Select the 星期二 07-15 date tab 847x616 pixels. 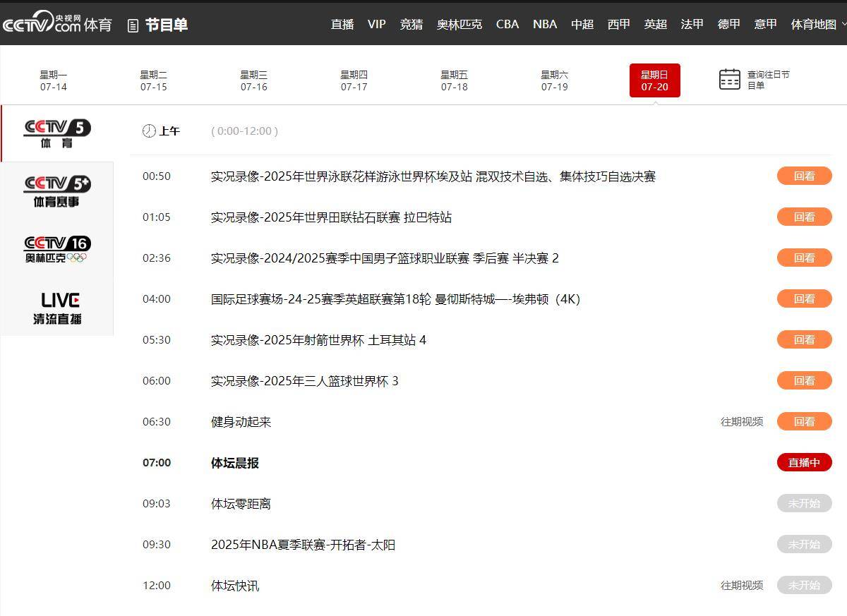click(154, 80)
